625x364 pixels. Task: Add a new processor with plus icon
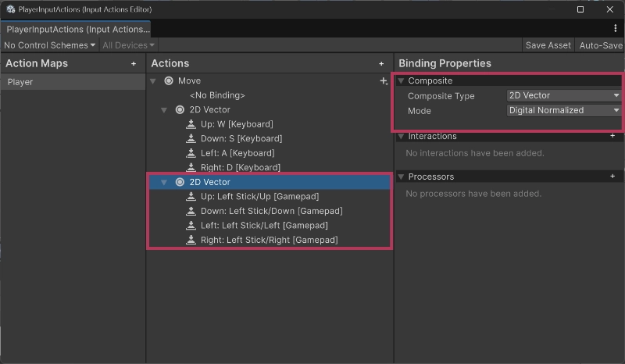[x=612, y=177]
